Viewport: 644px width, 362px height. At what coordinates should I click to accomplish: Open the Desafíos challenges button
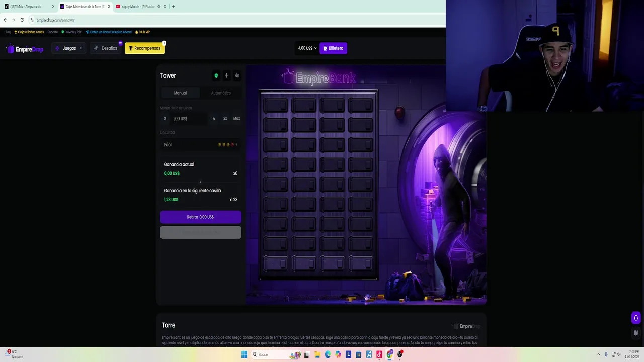[106, 48]
